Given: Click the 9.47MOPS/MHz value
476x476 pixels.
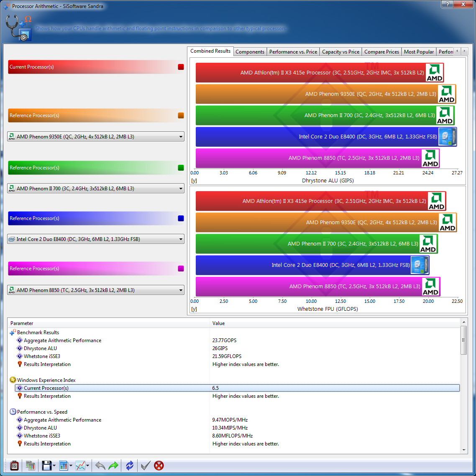Looking at the screenshot, I should click(230, 420).
